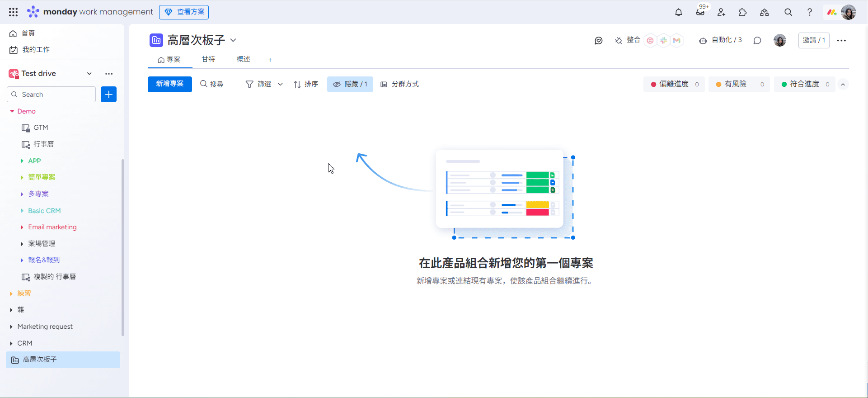
Task: Click the Slack integration icon
Action: click(663, 40)
